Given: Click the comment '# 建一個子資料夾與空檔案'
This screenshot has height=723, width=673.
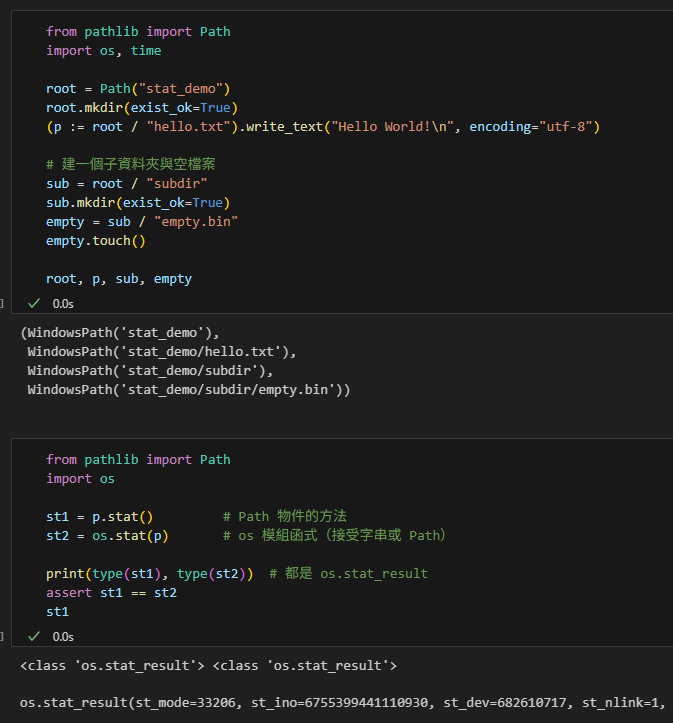Looking at the screenshot, I should click(130, 164).
